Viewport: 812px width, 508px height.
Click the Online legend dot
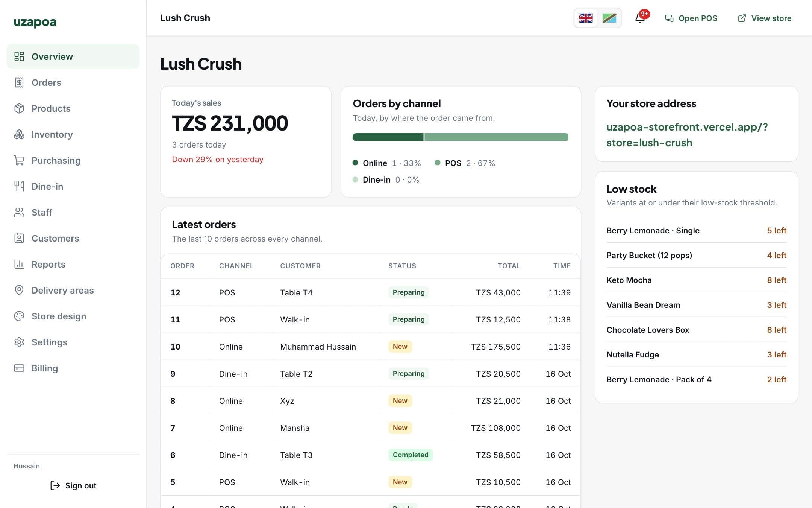tap(355, 163)
